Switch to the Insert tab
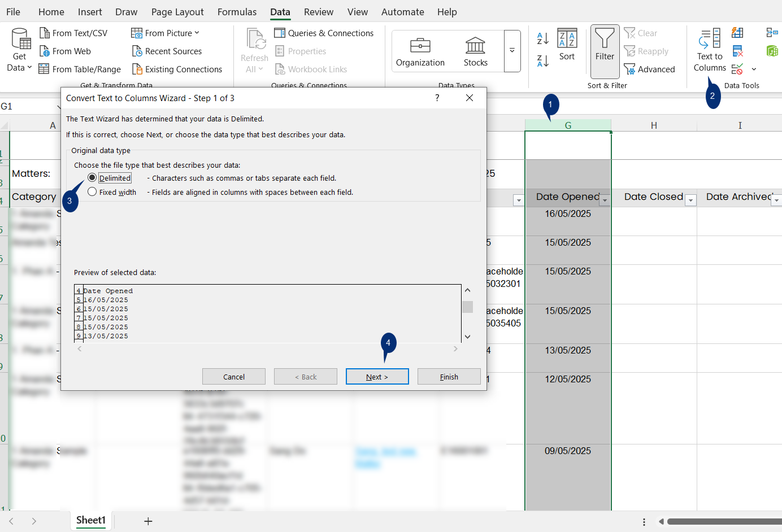 point(90,12)
